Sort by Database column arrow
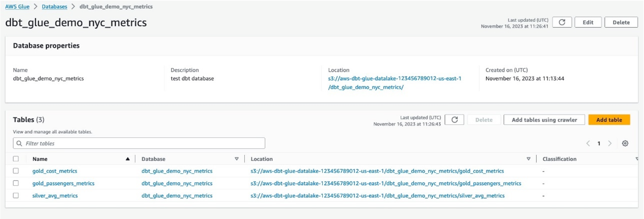 [x=237, y=159]
